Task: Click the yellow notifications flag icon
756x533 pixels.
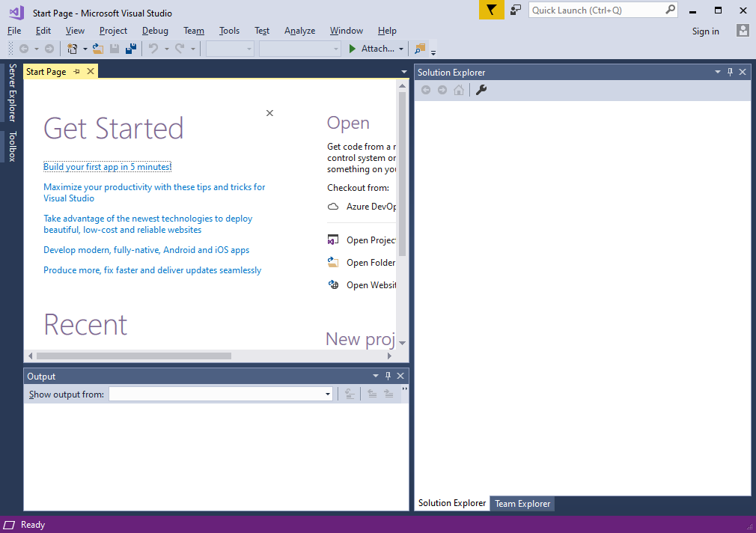Action: (491, 10)
